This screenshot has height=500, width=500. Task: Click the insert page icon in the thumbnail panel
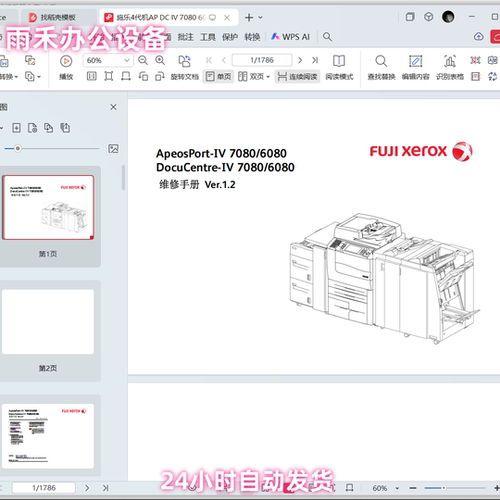coord(16,128)
